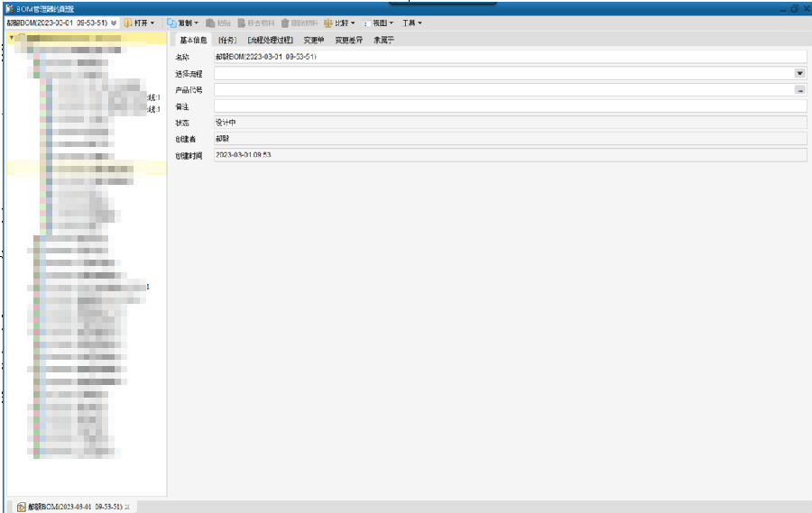Click the 创建者 creator field
Screen dimensions: 812x513
510,139
